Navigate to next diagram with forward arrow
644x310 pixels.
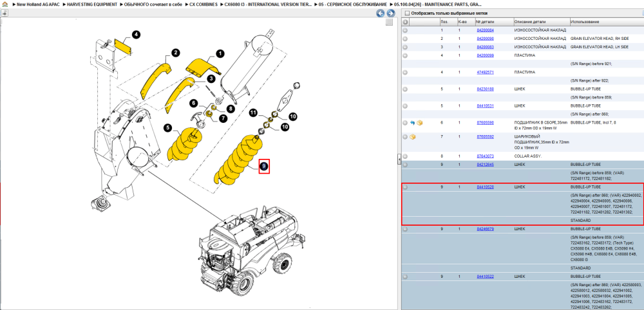tap(391, 14)
